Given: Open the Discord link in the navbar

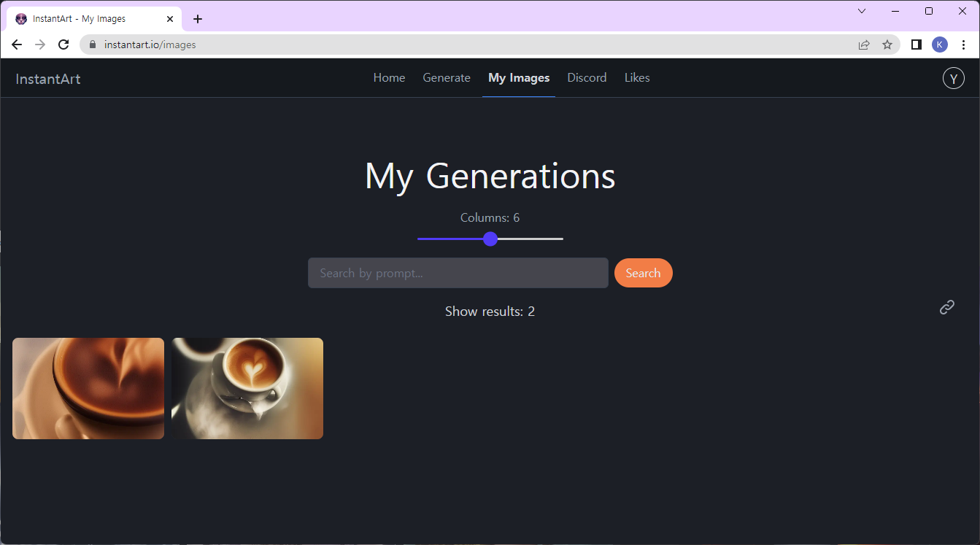Looking at the screenshot, I should click(587, 78).
